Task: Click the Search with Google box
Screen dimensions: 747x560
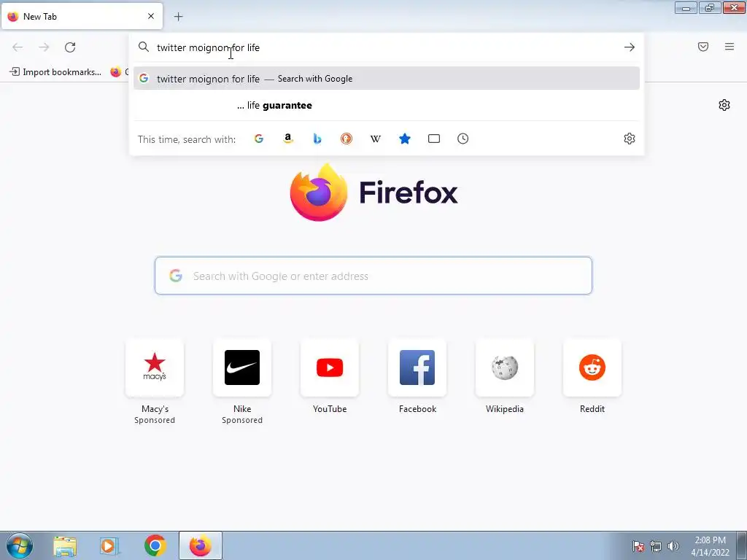Action: click(x=373, y=276)
